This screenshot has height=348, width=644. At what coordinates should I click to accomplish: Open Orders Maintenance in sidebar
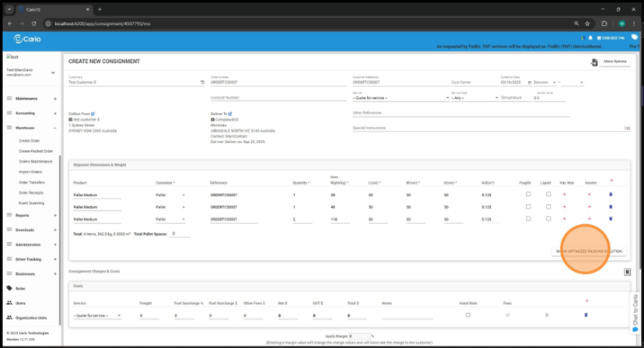point(36,161)
